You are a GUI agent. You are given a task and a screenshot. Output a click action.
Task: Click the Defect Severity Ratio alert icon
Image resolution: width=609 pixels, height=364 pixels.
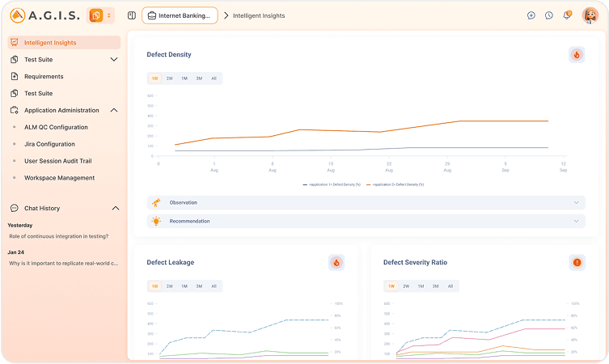coord(576,262)
